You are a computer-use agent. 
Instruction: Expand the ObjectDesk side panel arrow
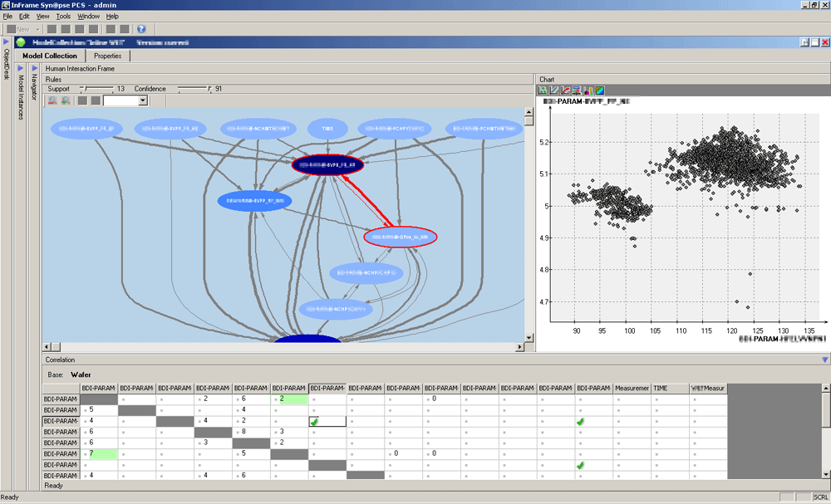tap(6, 42)
